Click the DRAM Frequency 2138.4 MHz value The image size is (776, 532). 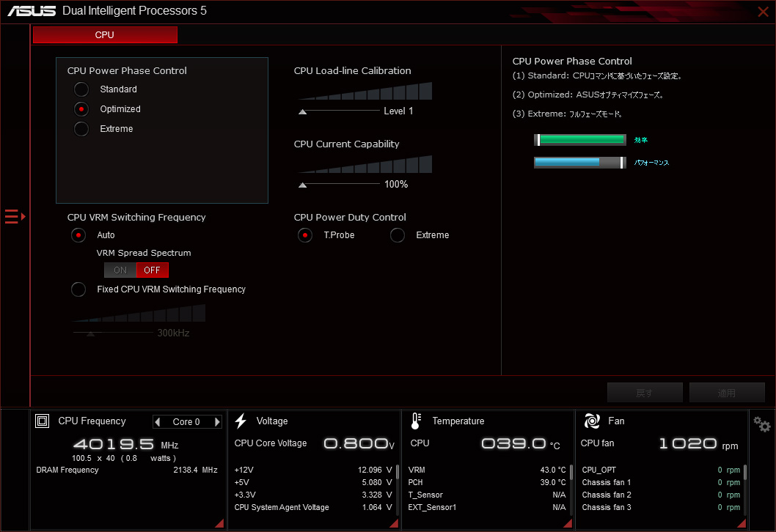click(x=196, y=470)
